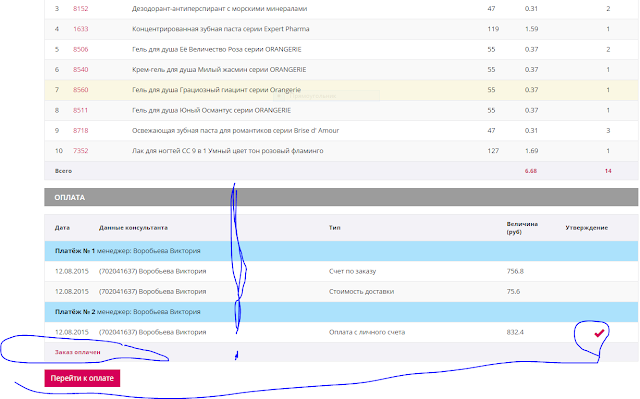This screenshot has height=399, width=640.
Task: Select Гель для душа Юный Османтус
Action: pyautogui.click(x=211, y=110)
